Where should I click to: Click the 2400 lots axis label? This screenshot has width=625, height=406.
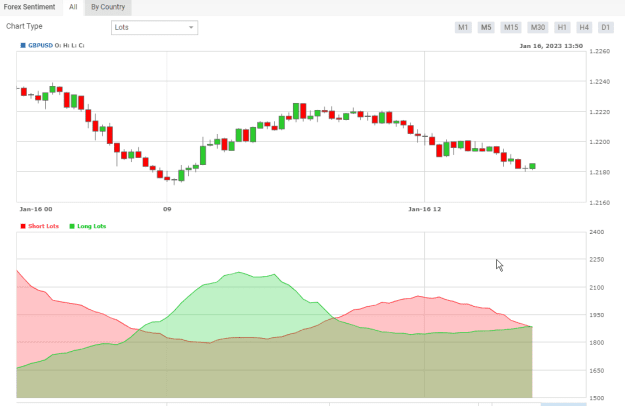point(597,232)
